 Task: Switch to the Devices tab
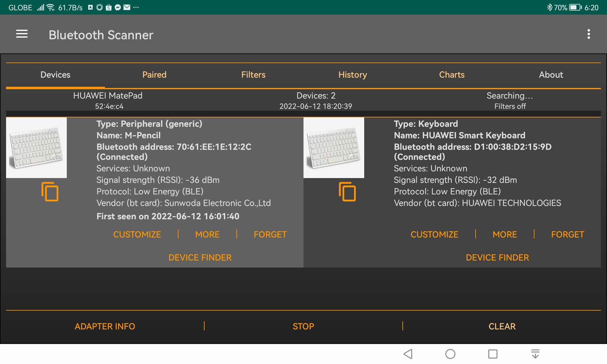tap(56, 75)
